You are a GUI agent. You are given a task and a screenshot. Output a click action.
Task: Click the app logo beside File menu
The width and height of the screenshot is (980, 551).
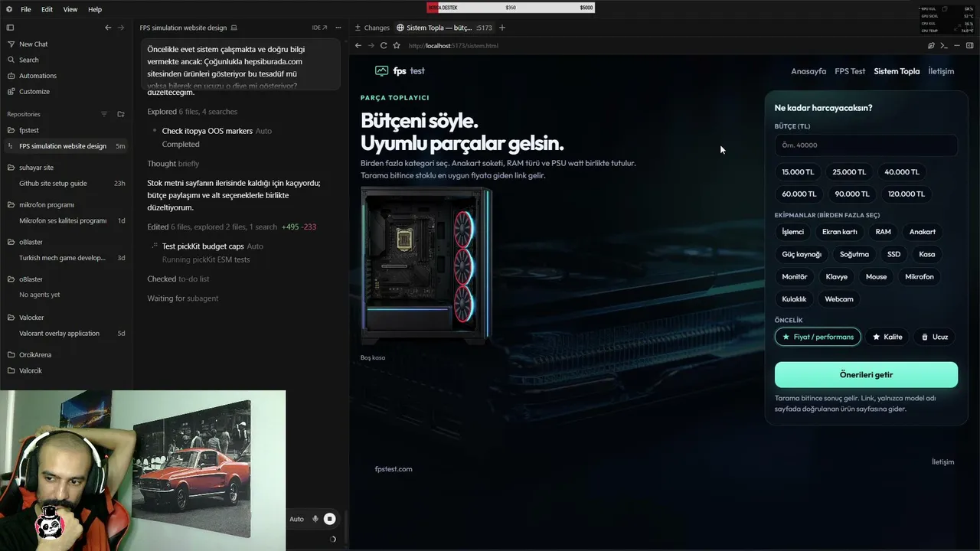pyautogui.click(x=8, y=9)
